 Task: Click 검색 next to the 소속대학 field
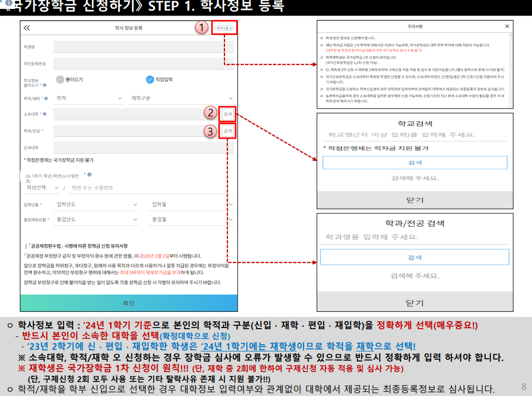point(228,113)
